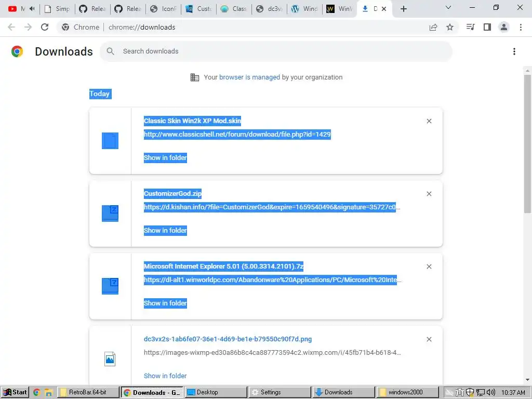Viewport: 532px width, 399px height.
Task: Switch to the IconP tab
Action: point(164,9)
